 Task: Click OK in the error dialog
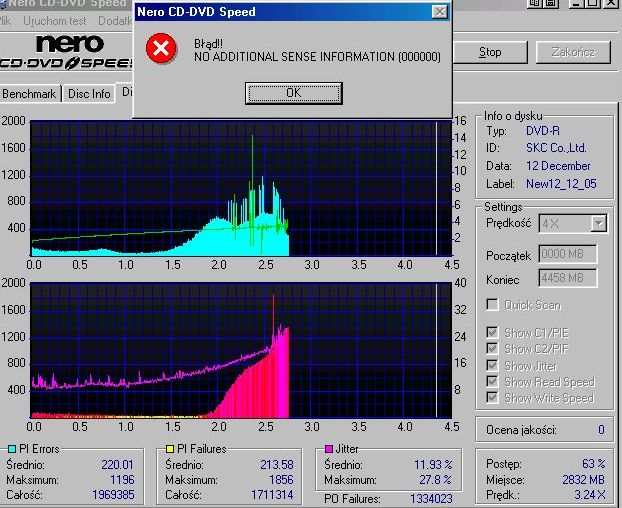coord(293,93)
